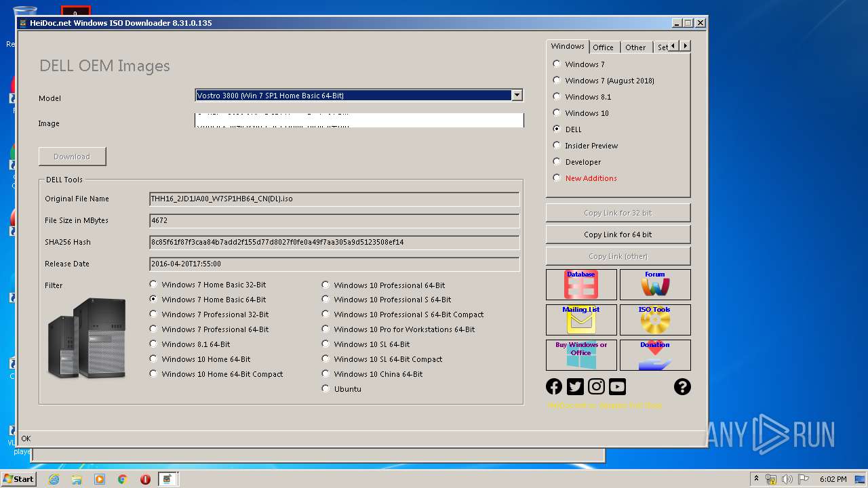Visit the Facebook page icon
Viewport: 868px width, 488px height.
[x=554, y=386]
